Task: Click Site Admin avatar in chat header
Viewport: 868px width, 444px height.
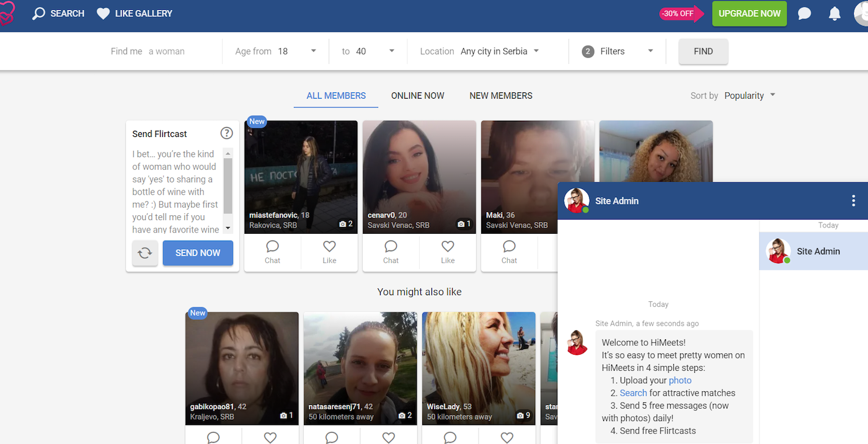Action: pos(577,201)
